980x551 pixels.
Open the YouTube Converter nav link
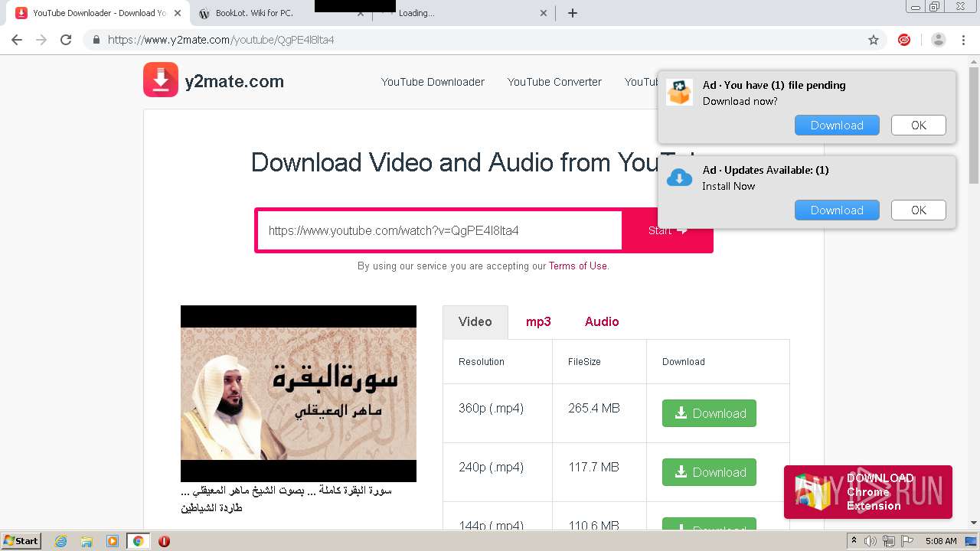[554, 82]
